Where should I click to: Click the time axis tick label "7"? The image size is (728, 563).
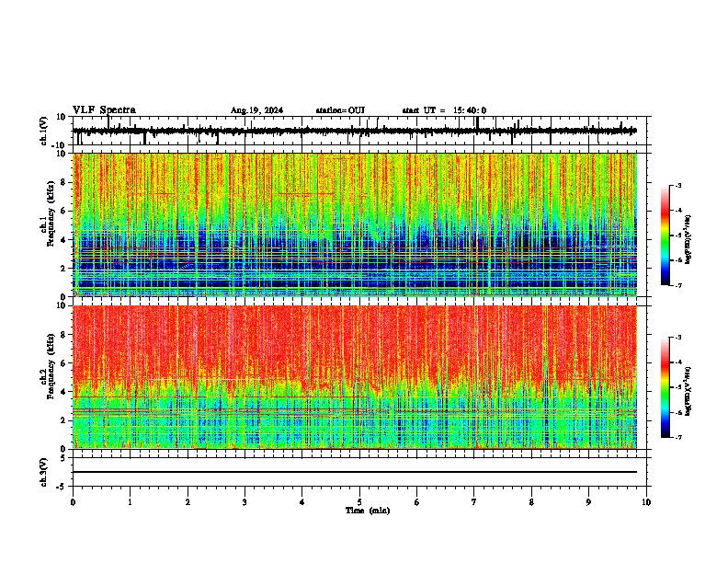click(x=473, y=502)
